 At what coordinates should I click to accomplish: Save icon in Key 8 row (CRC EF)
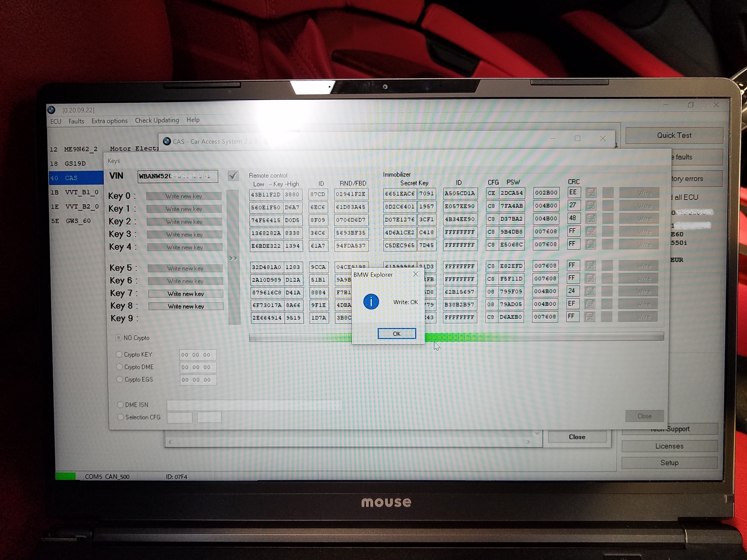[x=590, y=304]
